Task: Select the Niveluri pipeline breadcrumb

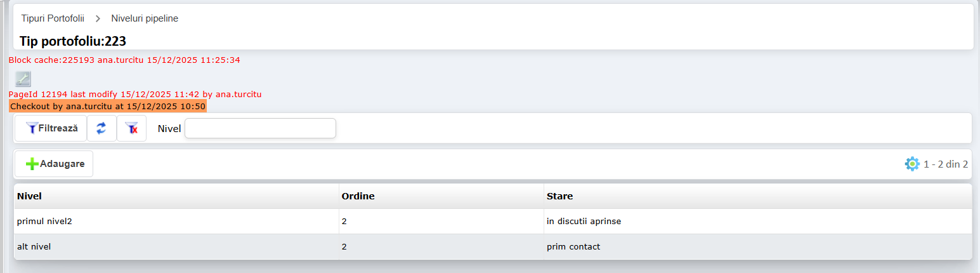Action: point(145,18)
